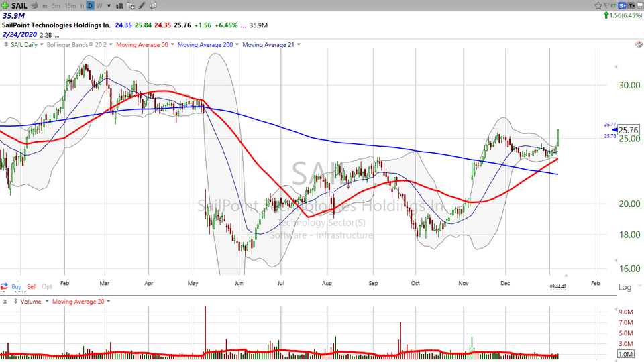Switch chart to hourly timeframe

(82, 6)
